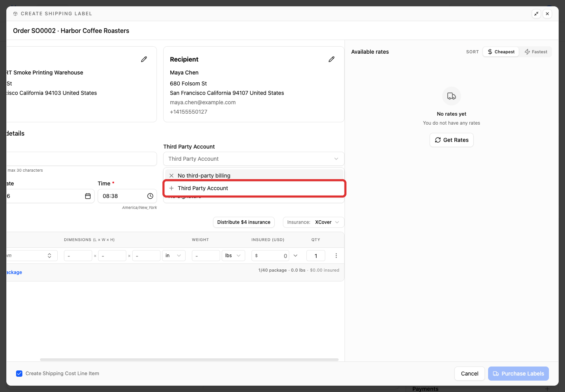Open the calendar date picker icon
Screen dimensions: 565x392
coord(88,196)
